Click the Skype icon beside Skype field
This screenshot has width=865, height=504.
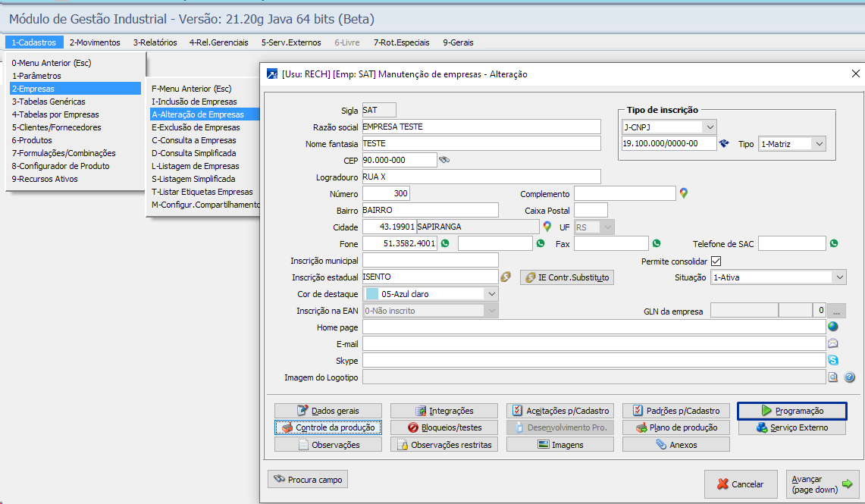point(833,360)
